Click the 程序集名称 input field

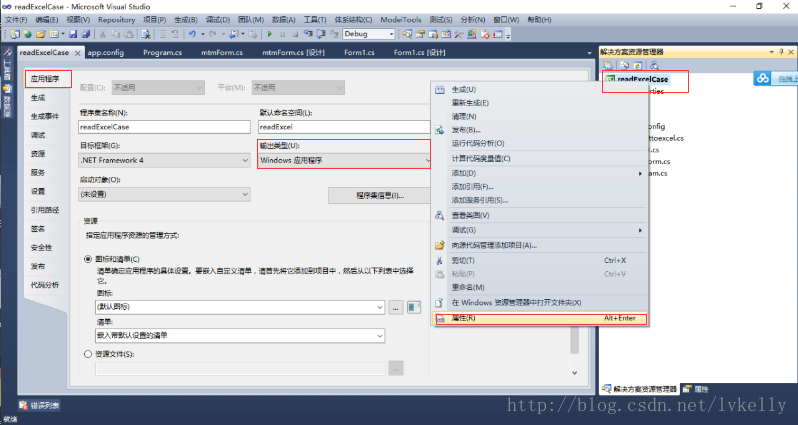tap(164, 127)
